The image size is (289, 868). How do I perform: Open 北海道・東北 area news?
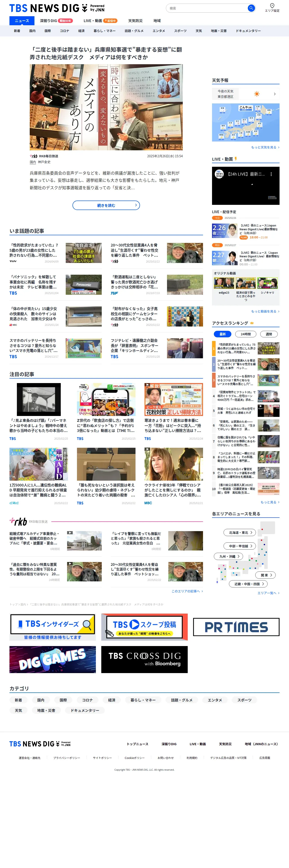point(239,532)
